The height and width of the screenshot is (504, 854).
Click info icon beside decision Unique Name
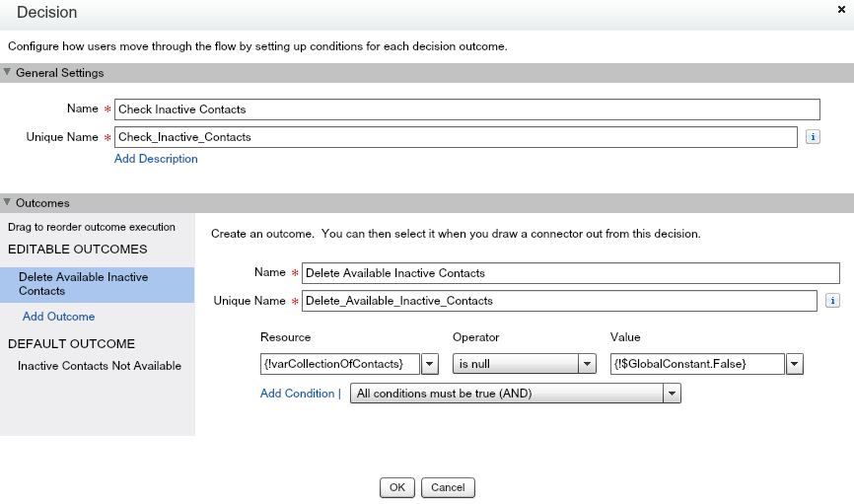[813, 137]
